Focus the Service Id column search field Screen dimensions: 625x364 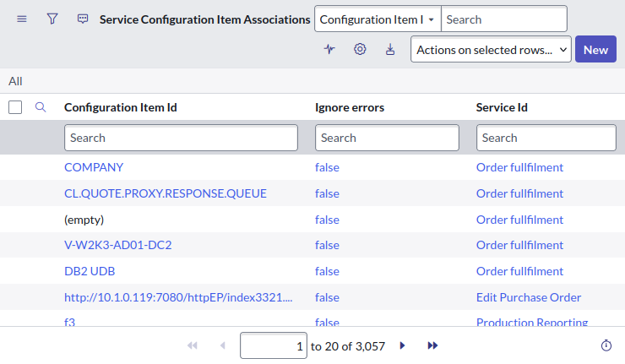point(546,138)
